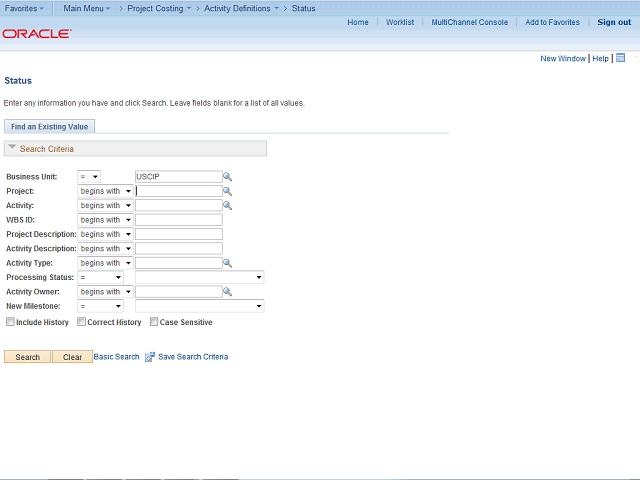Viewport: 640px width, 480px height.
Task: Click the Business Unit lookup magnifier icon
Action: [227, 177]
